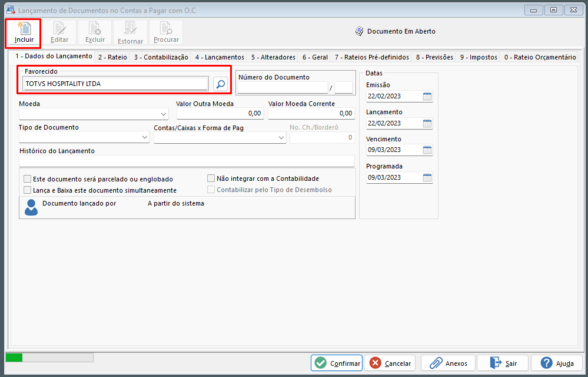Click the 'Documento Em Aberto' status text
This screenshot has height=377, width=588.
click(401, 31)
